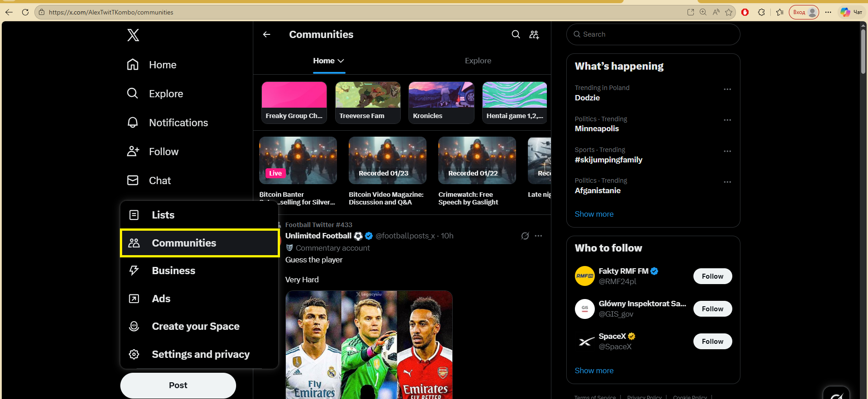
Task: Reload the page in the browser
Action: pos(25,12)
